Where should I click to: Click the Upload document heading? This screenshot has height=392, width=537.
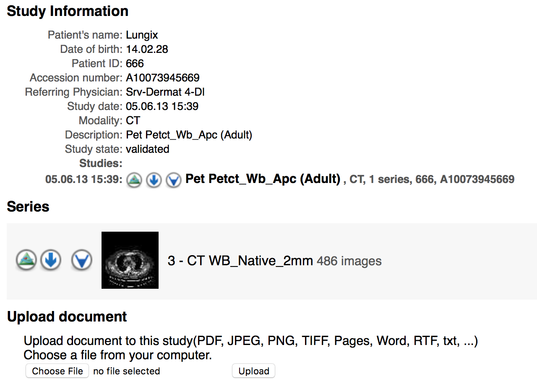[x=67, y=316]
